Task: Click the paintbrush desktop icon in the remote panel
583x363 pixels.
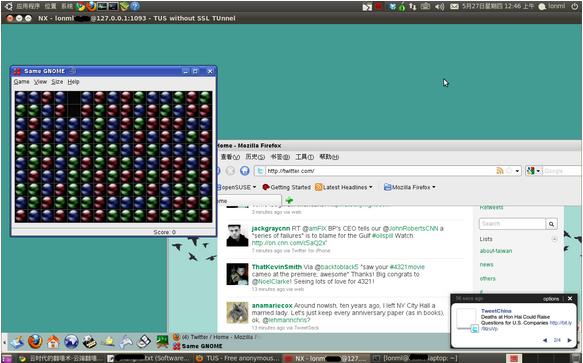Action: click(x=17, y=341)
